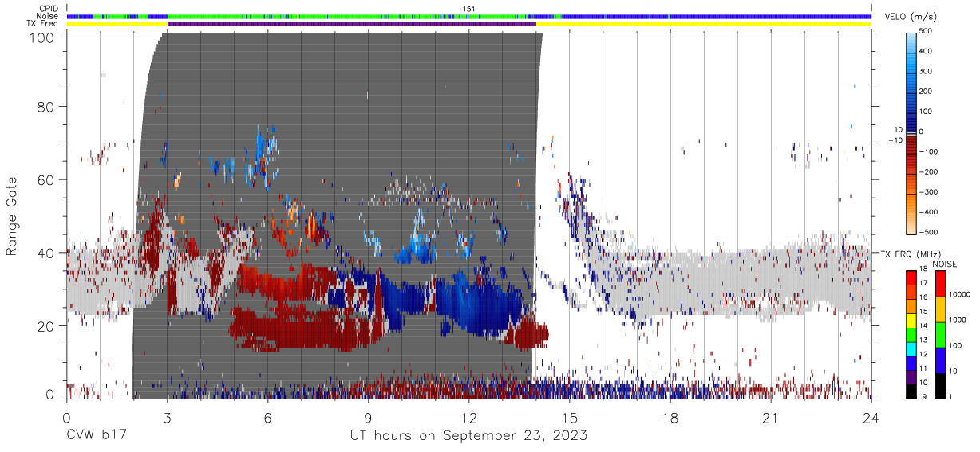Click the CPID value "151"

(x=469, y=9)
